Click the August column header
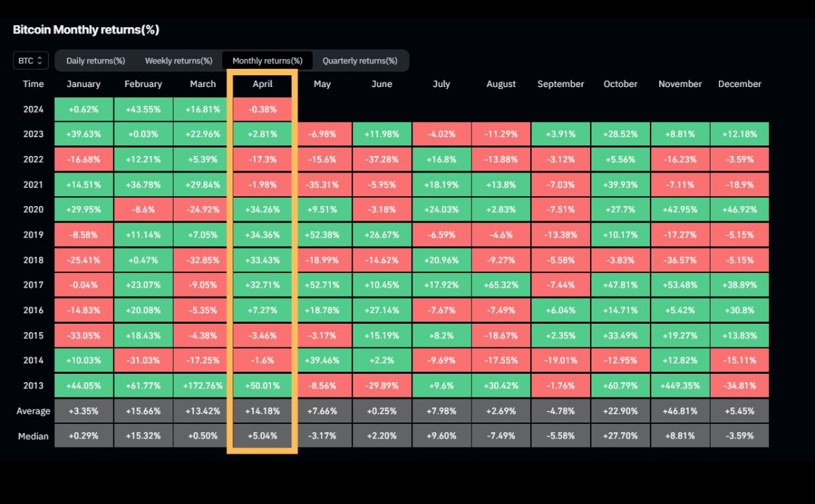Viewport: 815px width, 504px height. pyautogui.click(x=501, y=84)
